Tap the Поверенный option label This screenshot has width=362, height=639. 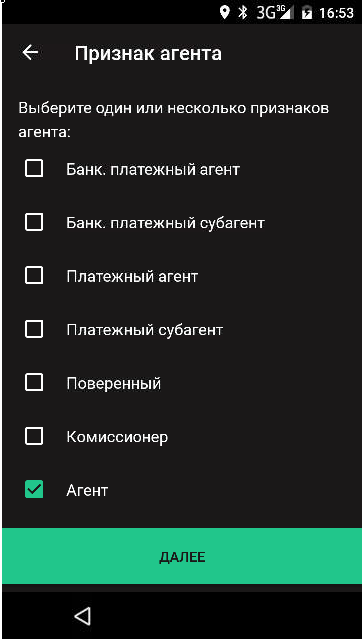click(x=114, y=383)
